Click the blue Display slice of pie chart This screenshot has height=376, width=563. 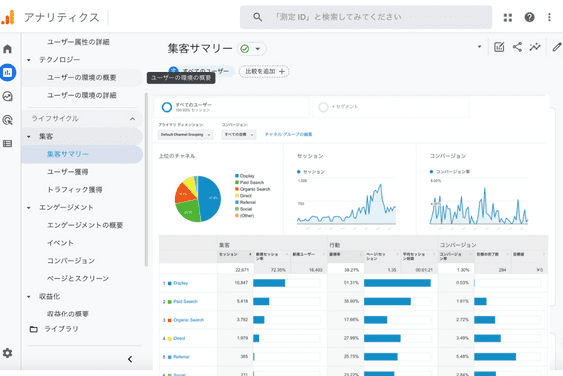pos(210,199)
